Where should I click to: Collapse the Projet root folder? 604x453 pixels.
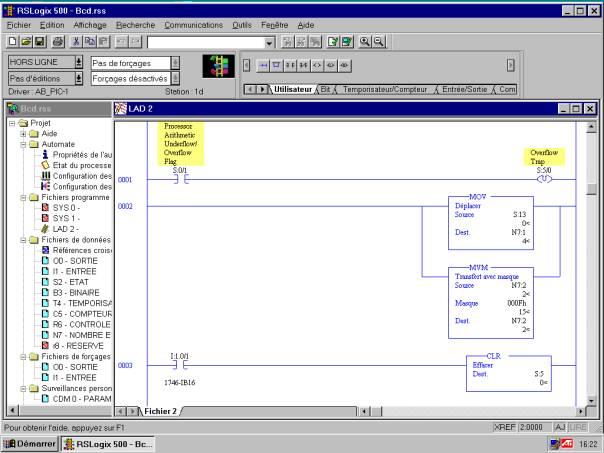[x=12, y=123]
